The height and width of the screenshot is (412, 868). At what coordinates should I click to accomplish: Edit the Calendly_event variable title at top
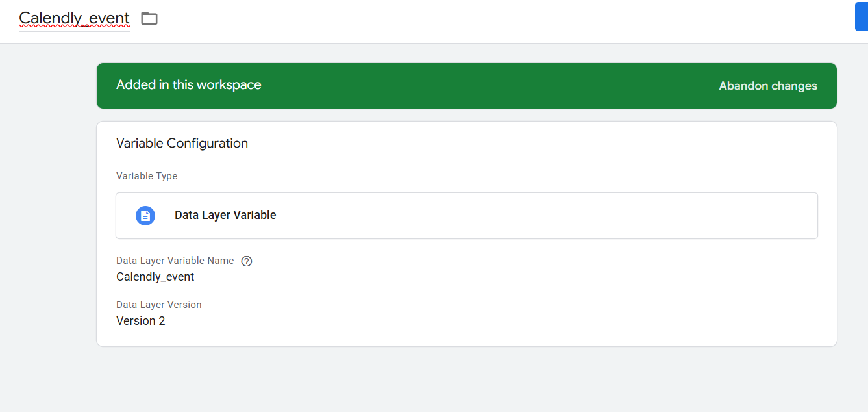[74, 18]
